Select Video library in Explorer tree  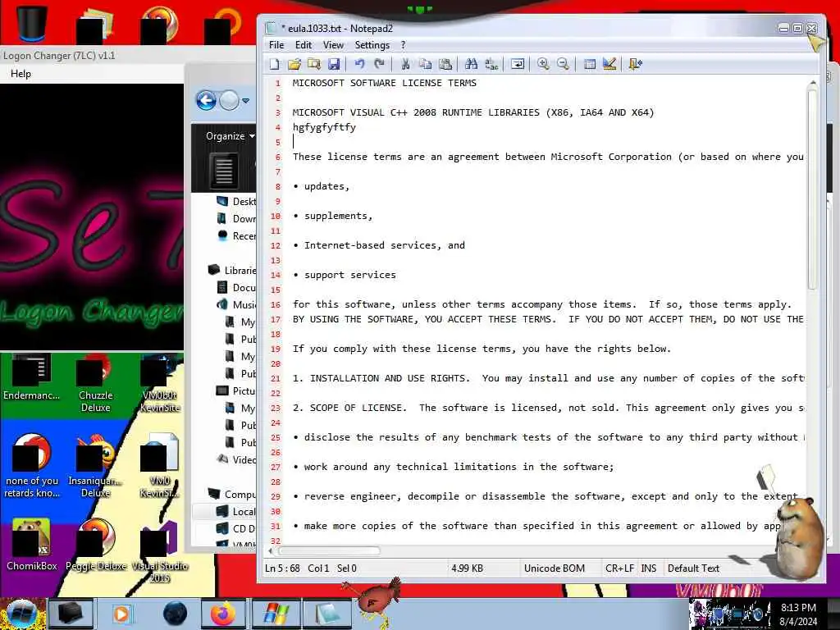[x=236, y=459]
